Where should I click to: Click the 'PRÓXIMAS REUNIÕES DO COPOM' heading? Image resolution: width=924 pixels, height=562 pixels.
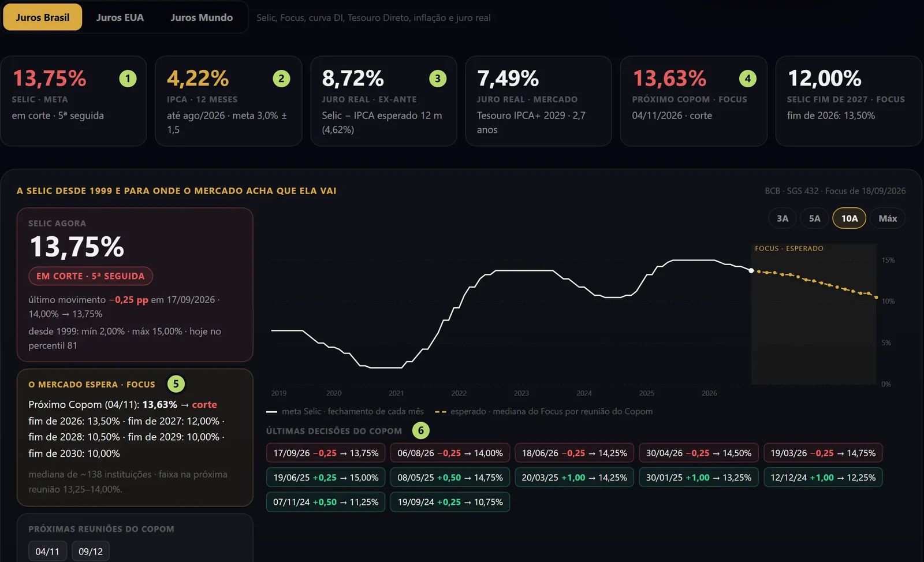click(101, 529)
